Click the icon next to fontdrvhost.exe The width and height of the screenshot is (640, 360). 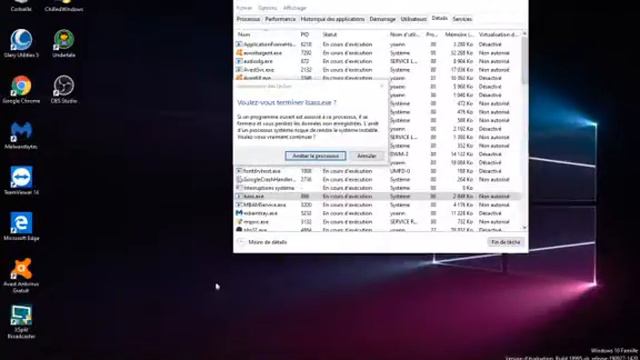pyautogui.click(x=239, y=171)
